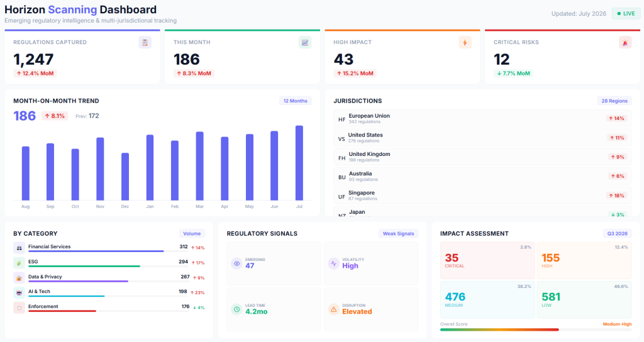
Task: Open the United States jurisdiction row
Action: point(482,138)
